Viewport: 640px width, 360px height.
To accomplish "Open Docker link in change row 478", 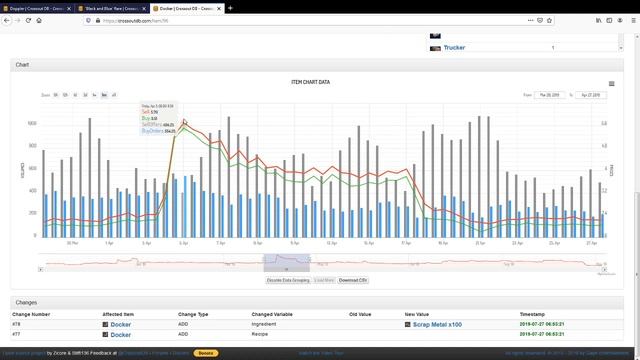I will point(121,324).
